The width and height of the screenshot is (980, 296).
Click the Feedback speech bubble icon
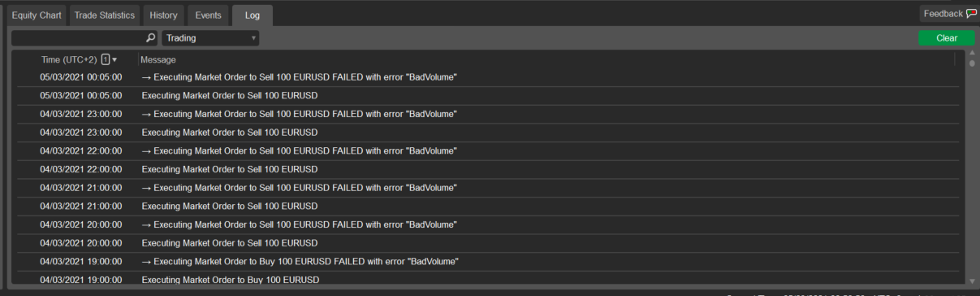click(x=970, y=14)
